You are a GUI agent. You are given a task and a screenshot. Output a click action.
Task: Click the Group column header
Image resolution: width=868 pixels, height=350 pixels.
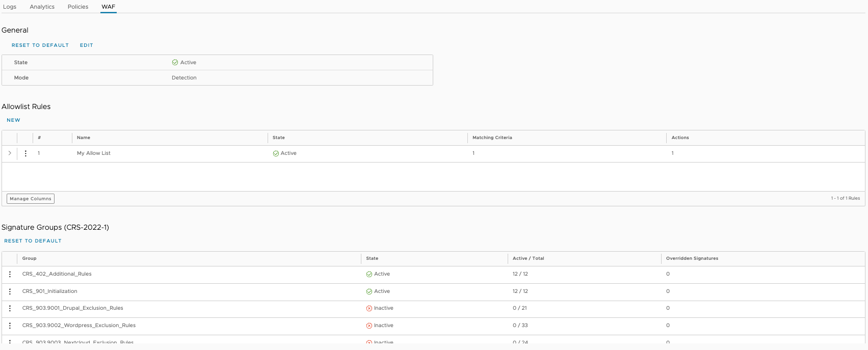coord(29,258)
